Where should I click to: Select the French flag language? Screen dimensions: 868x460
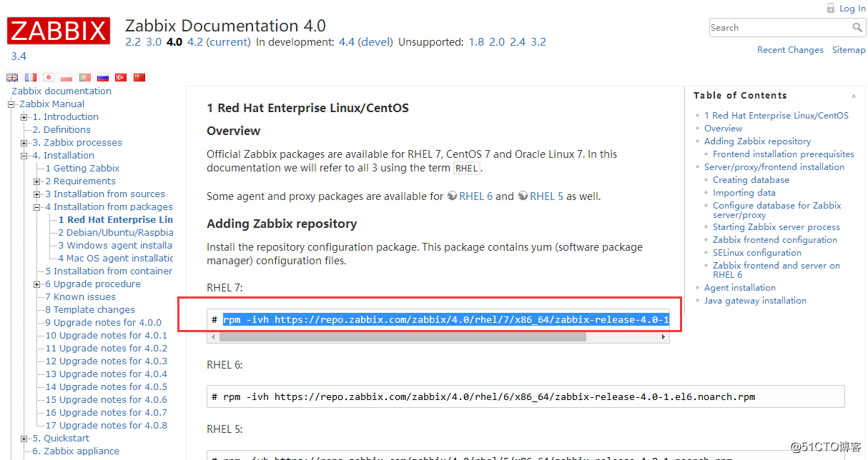31,77
